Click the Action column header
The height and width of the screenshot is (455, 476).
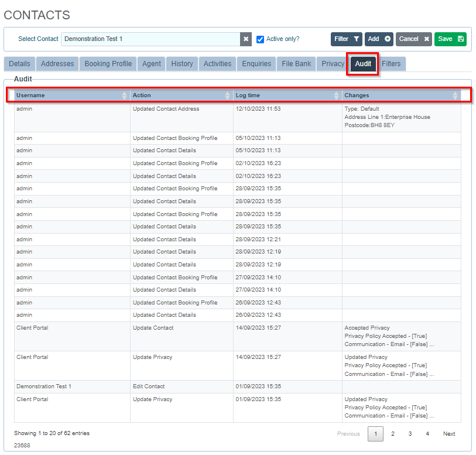click(182, 95)
